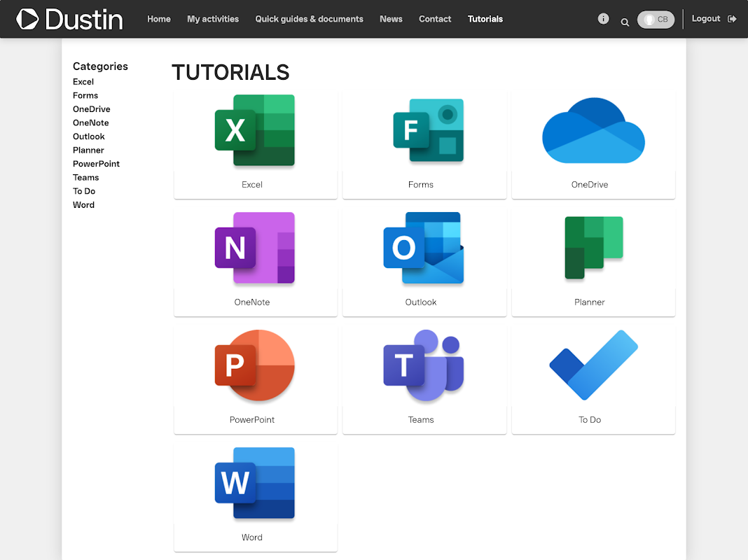Go to the News menu item

[392, 19]
